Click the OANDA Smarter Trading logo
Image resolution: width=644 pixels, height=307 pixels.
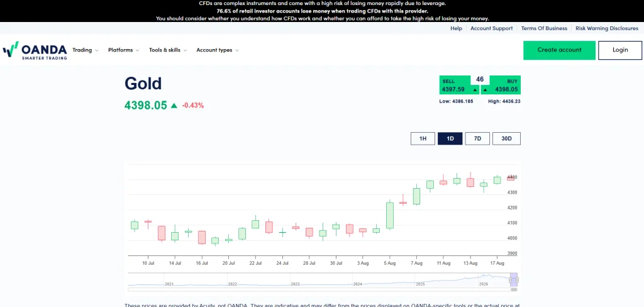[x=35, y=50]
